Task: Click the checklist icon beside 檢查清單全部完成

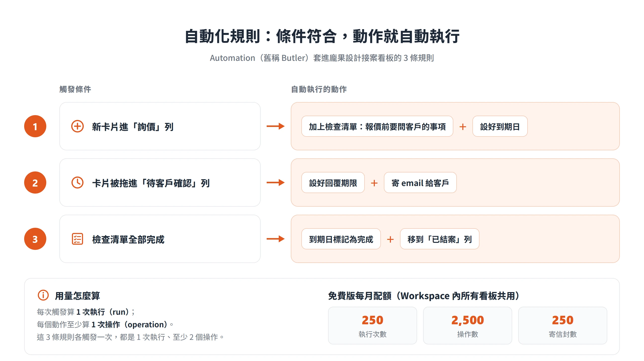Action: 77,239
